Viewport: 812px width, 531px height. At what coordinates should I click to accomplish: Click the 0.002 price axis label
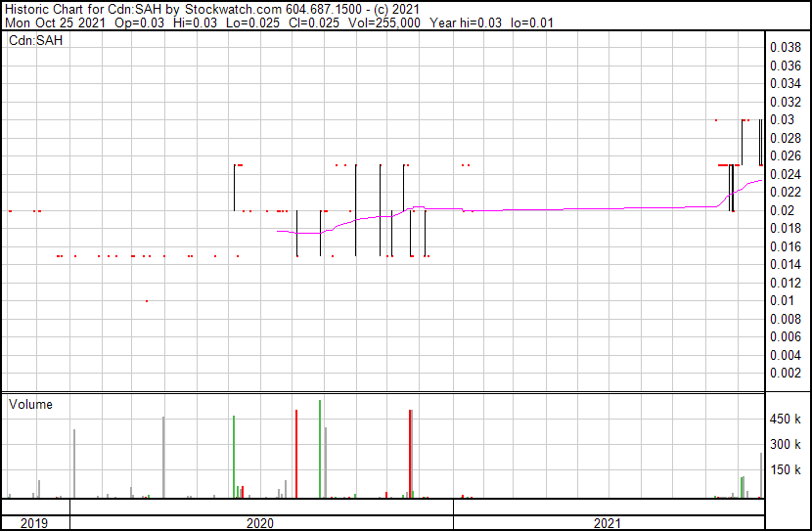coord(785,374)
